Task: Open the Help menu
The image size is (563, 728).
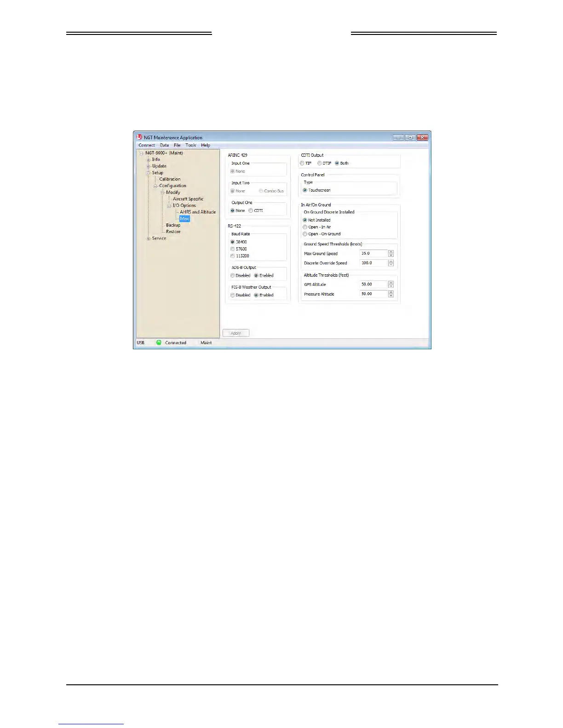Action: click(x=206, y=145)
